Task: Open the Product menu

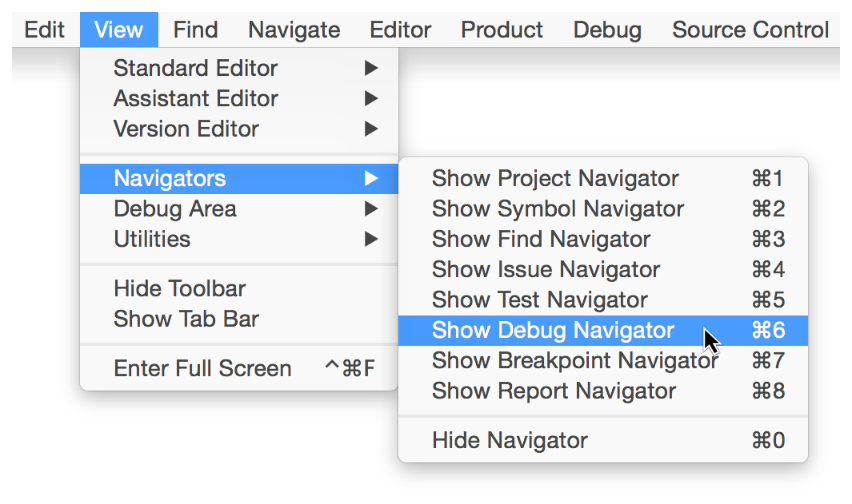Action: pyautogui.click(x=502, y=30)
